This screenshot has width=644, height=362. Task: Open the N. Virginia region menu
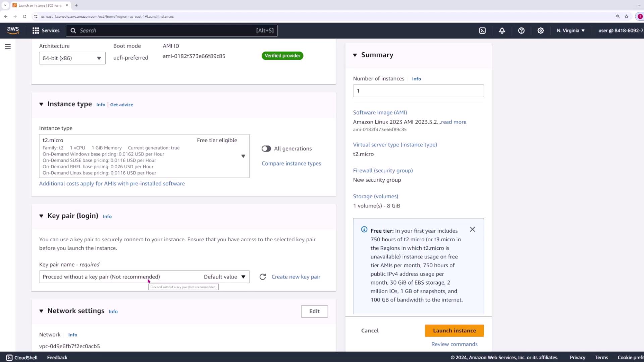click(571, 31)
